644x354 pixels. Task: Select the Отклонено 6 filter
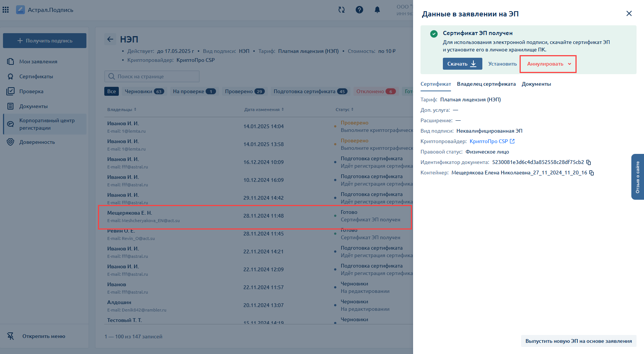coord(376,91)
